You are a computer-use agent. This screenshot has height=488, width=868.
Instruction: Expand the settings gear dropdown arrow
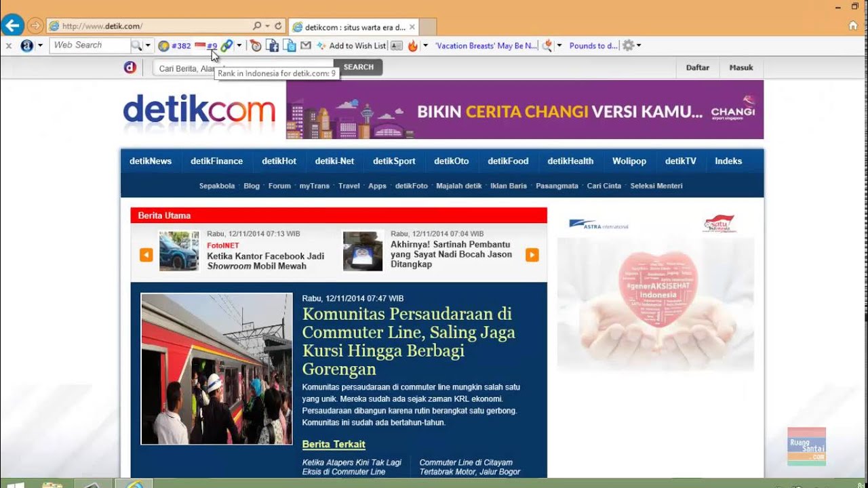coord(639,45)
